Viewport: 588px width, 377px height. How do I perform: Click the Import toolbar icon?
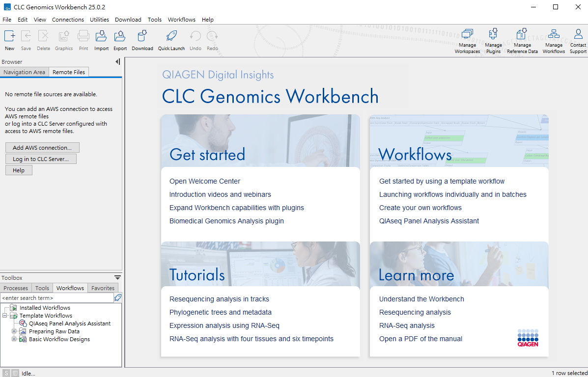(x=101, y=36)
